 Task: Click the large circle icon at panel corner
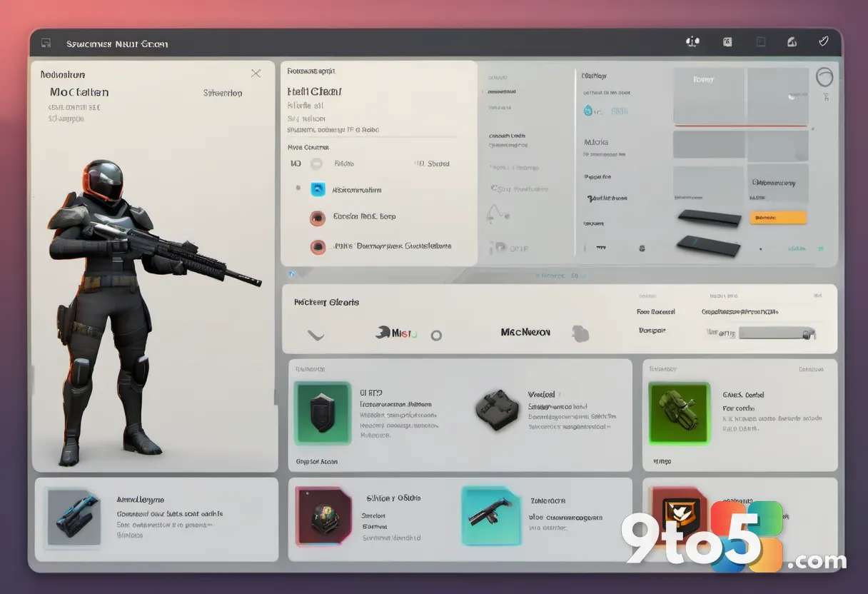[x=824, y=76]
